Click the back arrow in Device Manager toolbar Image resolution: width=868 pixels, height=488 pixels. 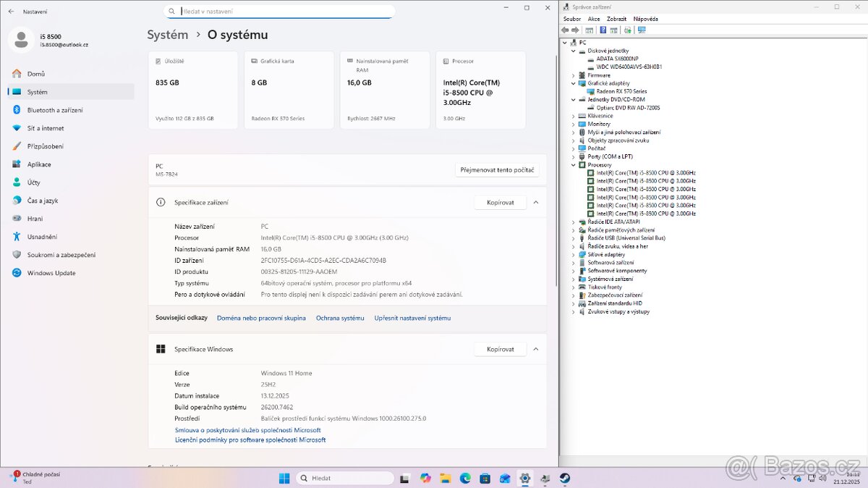pos(565,30)
